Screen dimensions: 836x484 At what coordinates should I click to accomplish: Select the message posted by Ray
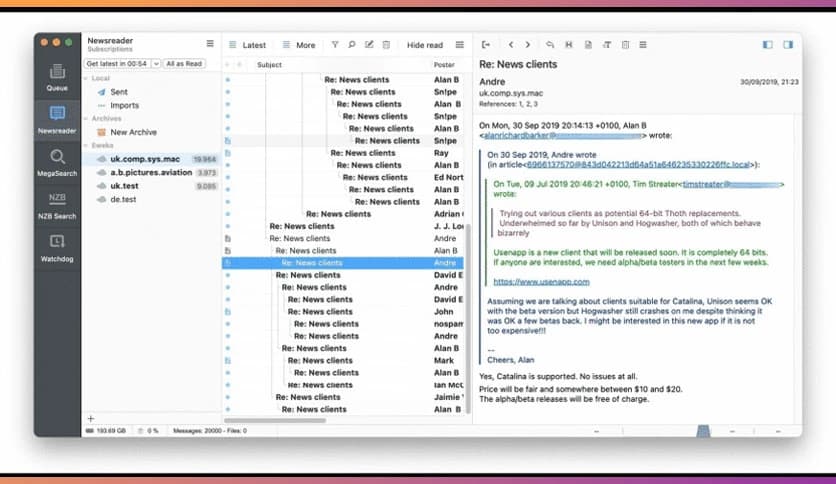pos(343,153)
